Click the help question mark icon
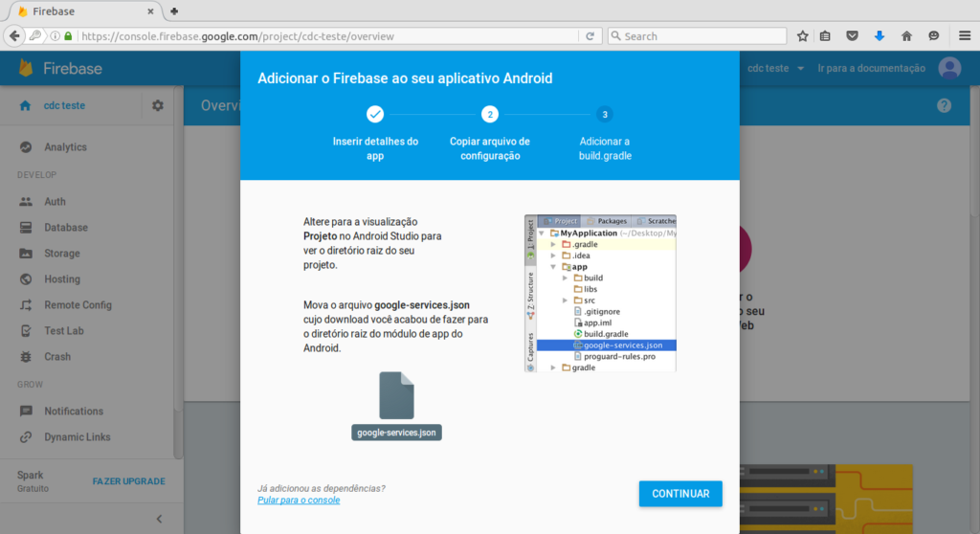Screen dimensions: 980x534 944,105
